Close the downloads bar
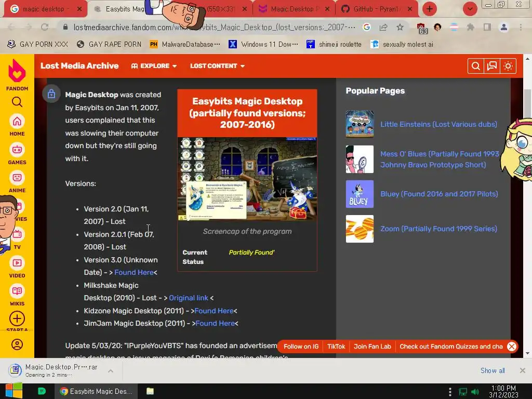This screenshot has width=532, height=399. click(x=523, y=370)
